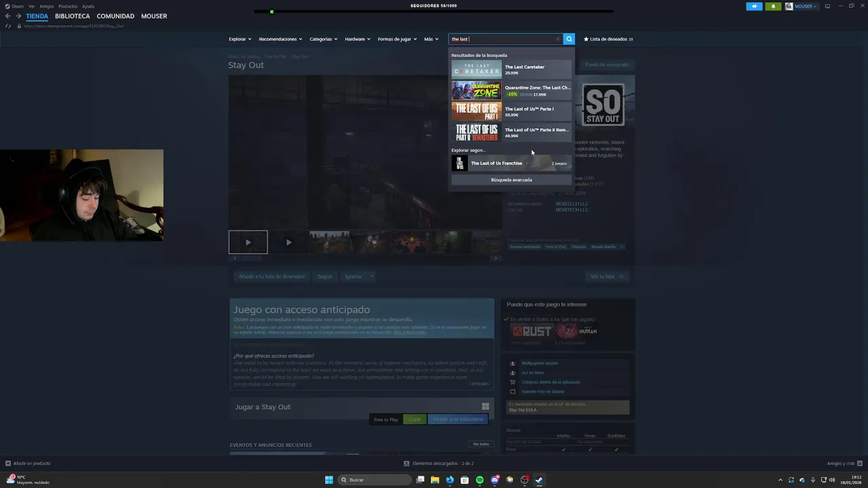This screenshot has width=868, height=488.
Task: Click the Big Picture mode monitor icon
Action: [827, 6]
